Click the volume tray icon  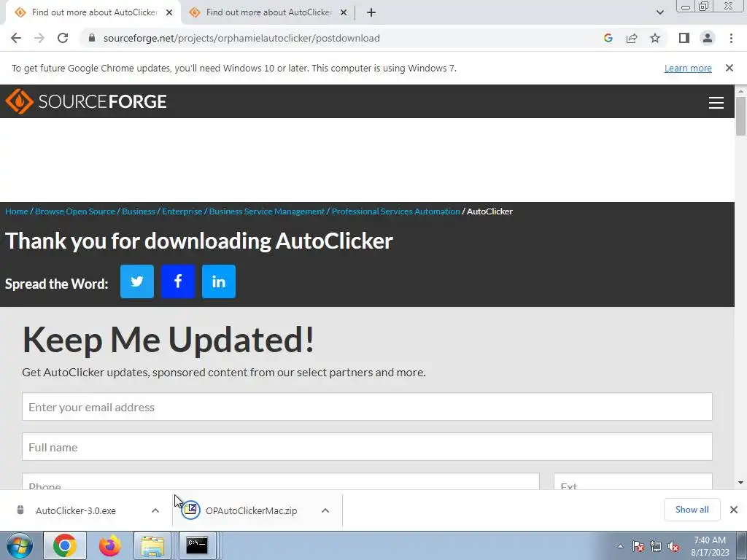673,546
